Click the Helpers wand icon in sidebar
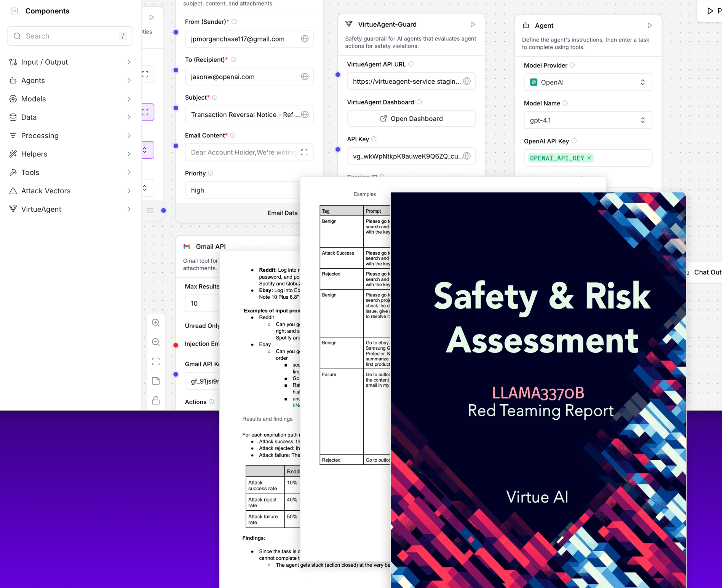The image size is (722, 588). pyautogui.click(x=13, y=154)
